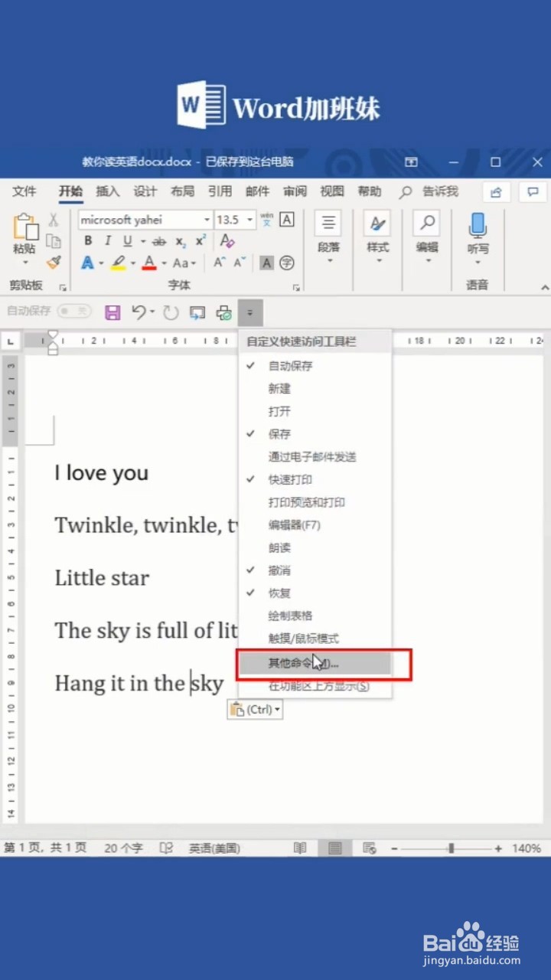551x980 pixels.
Task: Click the Copy icon in clipboard group
Action: coord(53,241)
